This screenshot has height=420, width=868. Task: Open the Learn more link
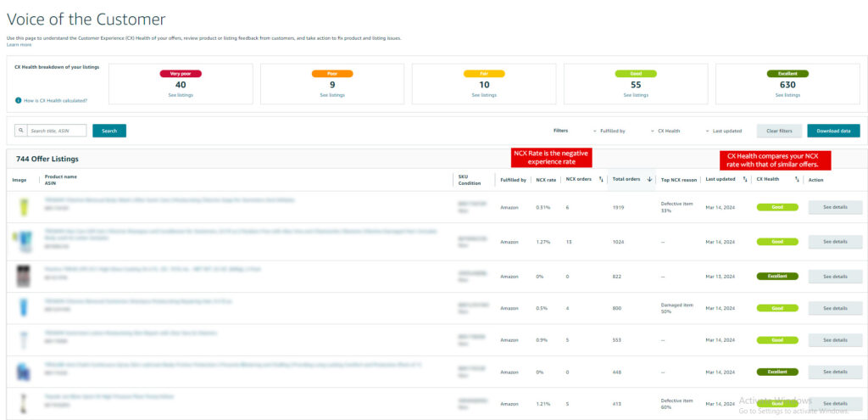19,44
